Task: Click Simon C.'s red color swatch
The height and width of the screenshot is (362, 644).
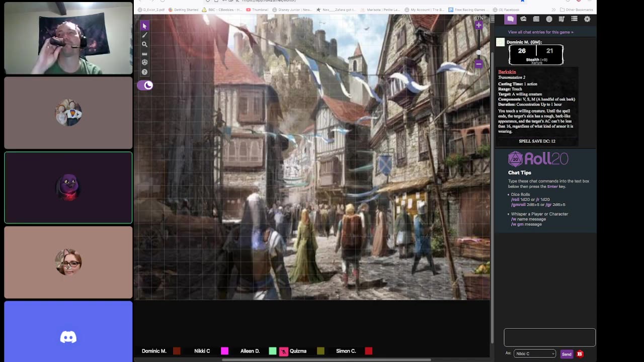Action: 368,351
